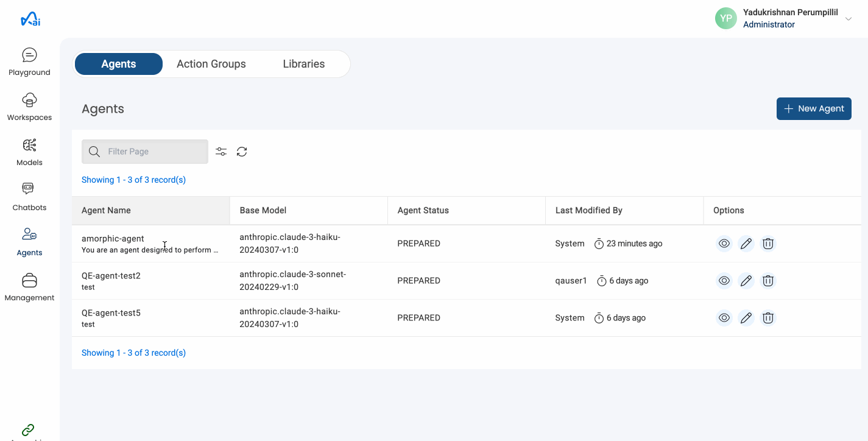The image size is (868, 441).
Task: Select the QE-agent-test2 name
Action: (111, 276)
